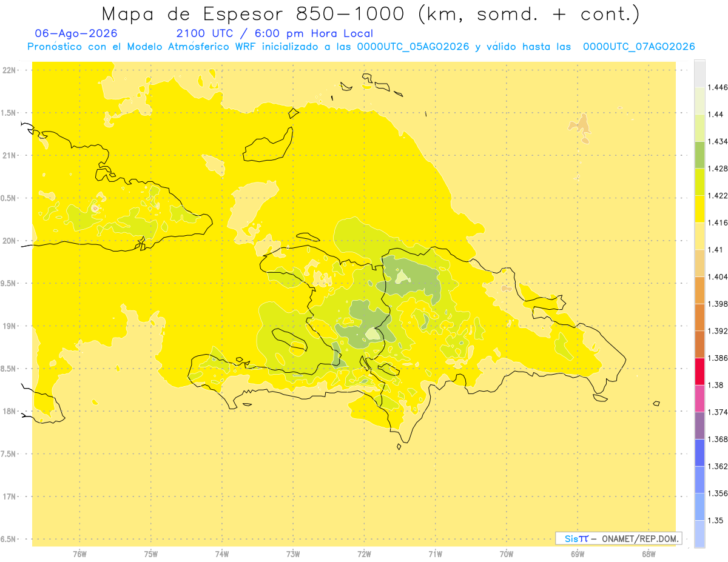This screenshot has width=728, height=562.
Task: Click the '68W' longitude label
Action: (x=649, y=554)
